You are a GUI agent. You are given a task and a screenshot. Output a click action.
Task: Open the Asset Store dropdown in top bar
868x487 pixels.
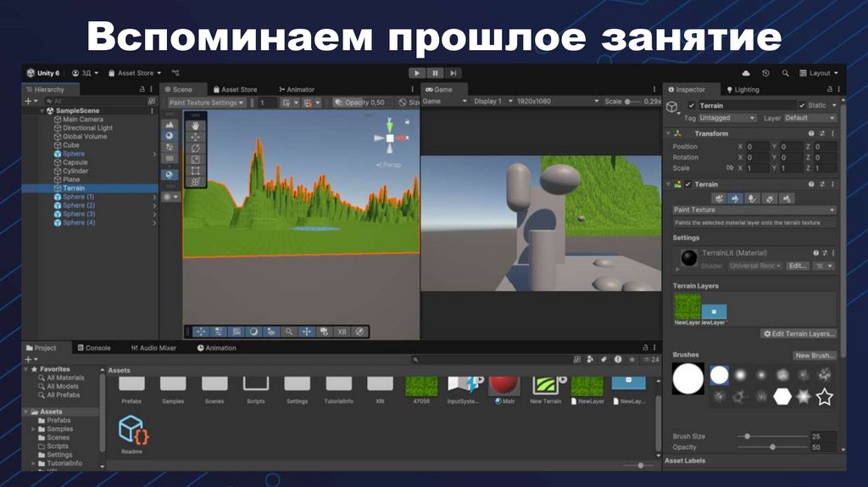[x=135, y=73]
